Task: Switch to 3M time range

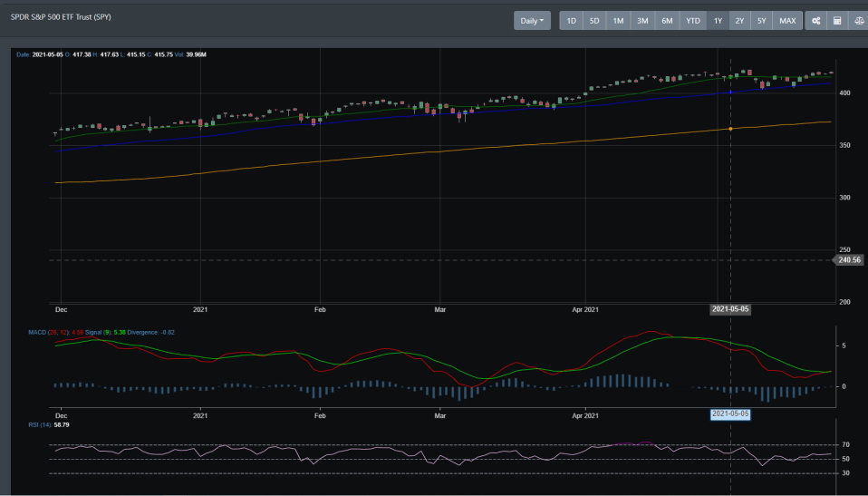Action: (642, 21)
